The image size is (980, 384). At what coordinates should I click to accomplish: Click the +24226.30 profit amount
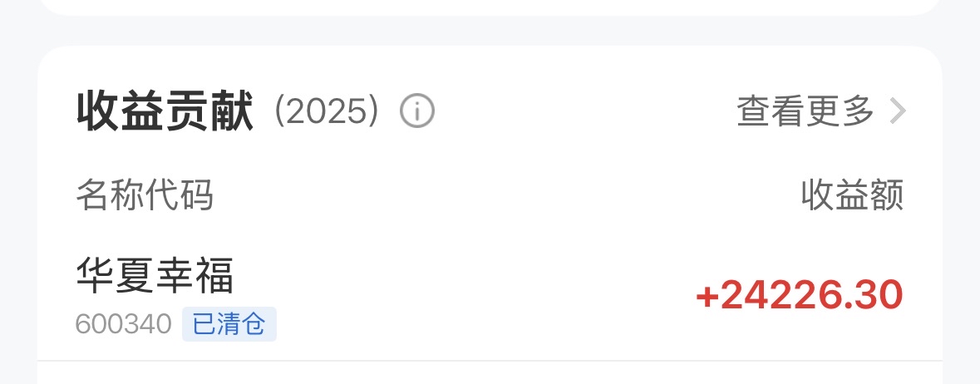[798, 296]
